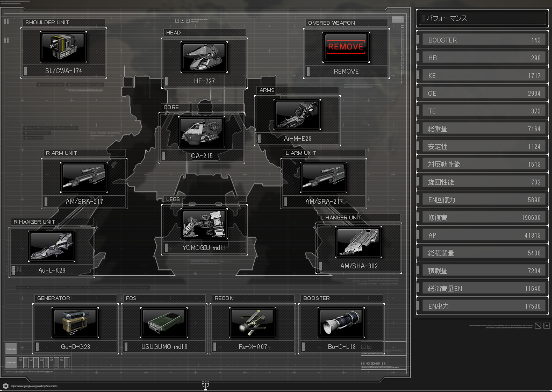The width and height of the screenshot is (552, 392).
Task: Click the camera icon beside the URL
Action: (x=5, y=386)
